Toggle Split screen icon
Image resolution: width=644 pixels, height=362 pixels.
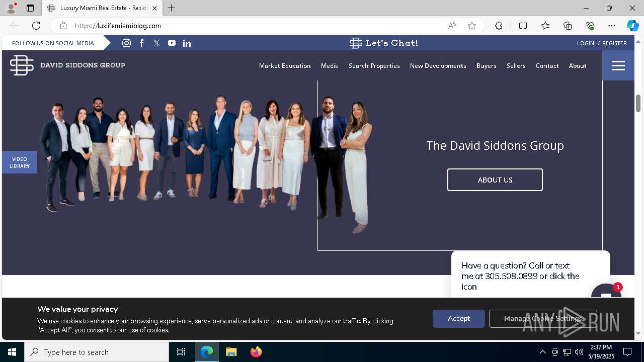[x=523, y=26]
